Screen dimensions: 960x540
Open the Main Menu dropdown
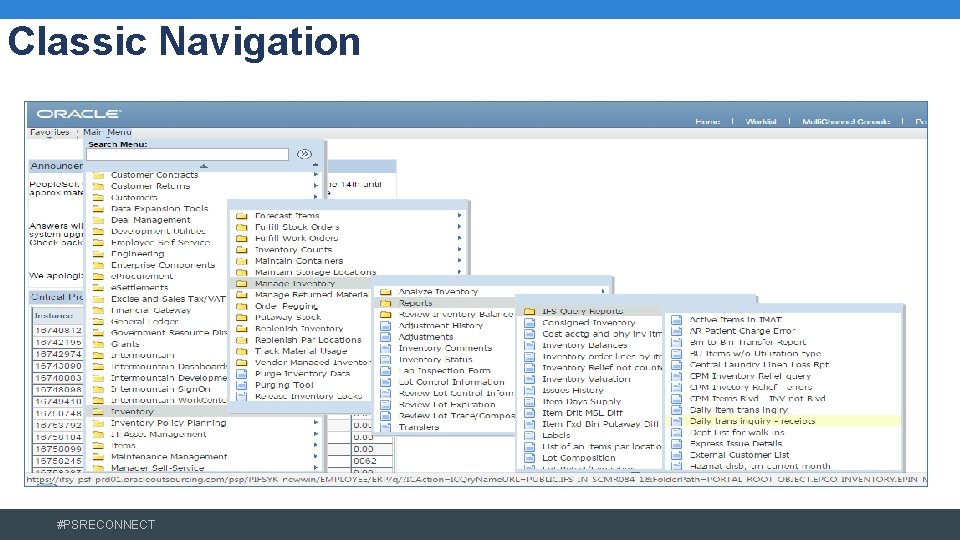107,132
